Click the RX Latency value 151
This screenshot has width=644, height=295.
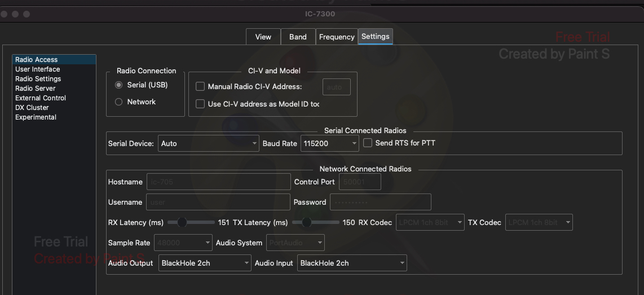[223, 222]
